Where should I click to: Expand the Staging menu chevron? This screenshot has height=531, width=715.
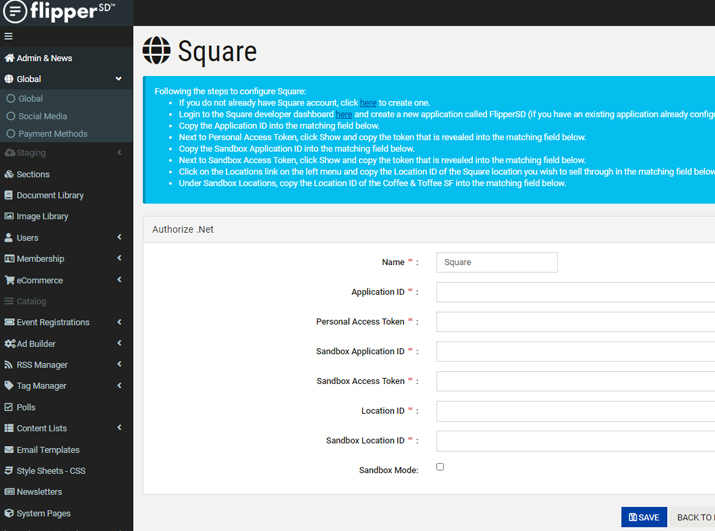pos(119,152)
